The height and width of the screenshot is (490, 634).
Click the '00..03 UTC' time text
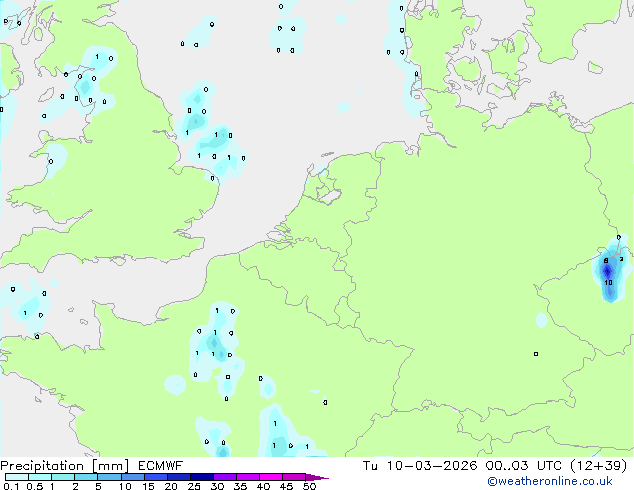[x=524, y=466]
